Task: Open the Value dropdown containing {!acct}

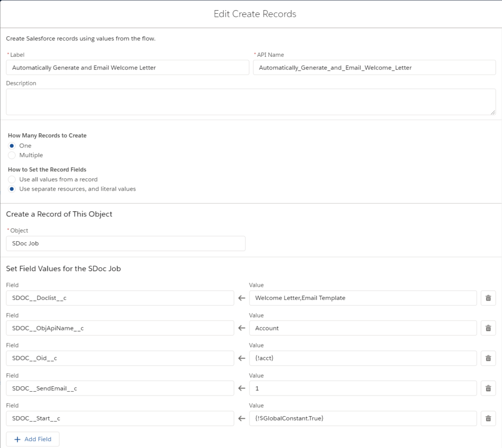Action: [363, 358]
